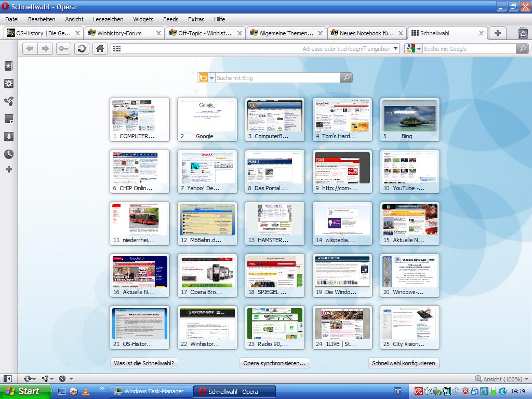532x399 pixels.
Task: Open the Bookmarks panel star icon
Action: click(x=8, y=66)
